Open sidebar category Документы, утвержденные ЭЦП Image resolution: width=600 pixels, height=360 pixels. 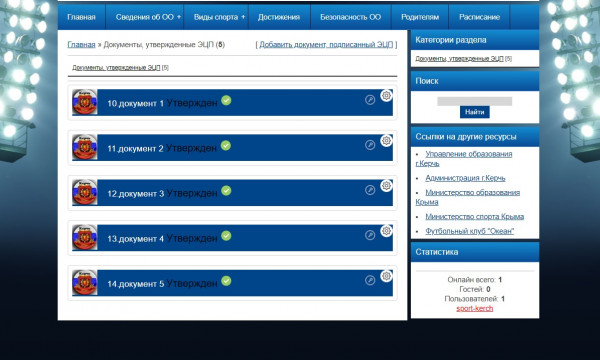[x=459, y=59]
